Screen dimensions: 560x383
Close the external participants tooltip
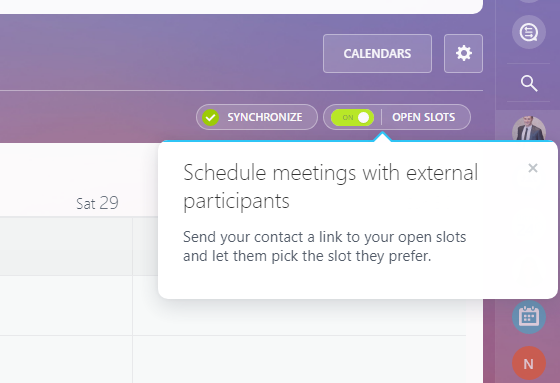point(533,168)
